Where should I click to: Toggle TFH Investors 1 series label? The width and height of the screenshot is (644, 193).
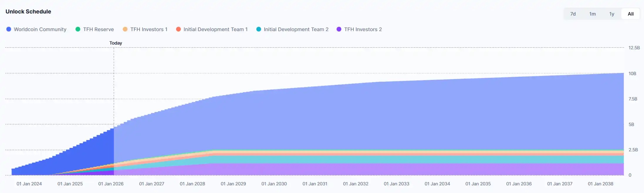tap(149, 29)
